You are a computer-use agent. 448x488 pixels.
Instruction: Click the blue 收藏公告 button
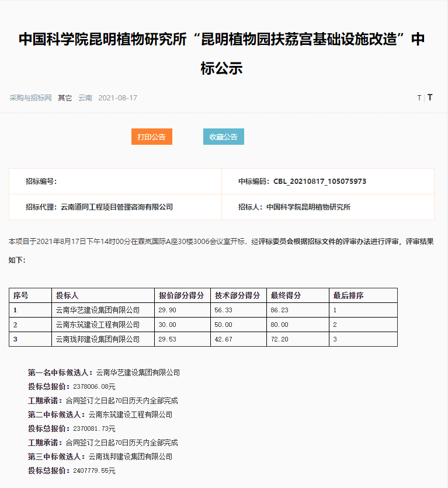pyautogui.click(x=223, y=137)
